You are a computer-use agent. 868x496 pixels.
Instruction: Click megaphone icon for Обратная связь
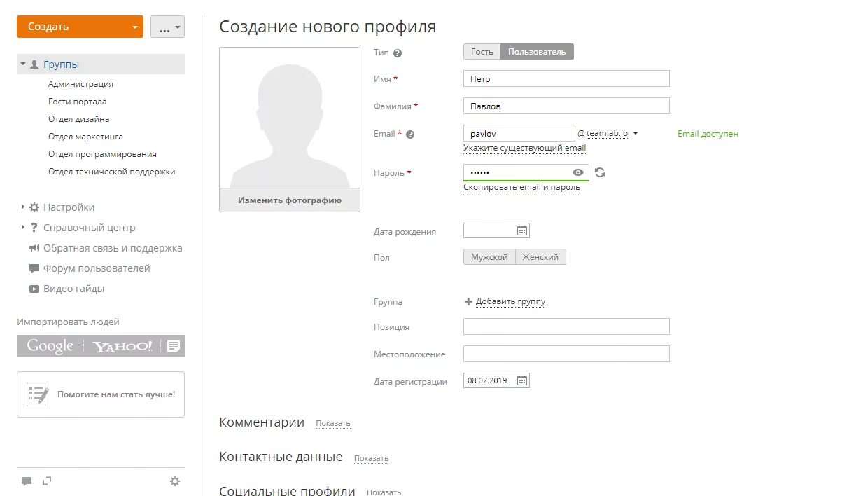pyautogui.click(x=34, y=248)
